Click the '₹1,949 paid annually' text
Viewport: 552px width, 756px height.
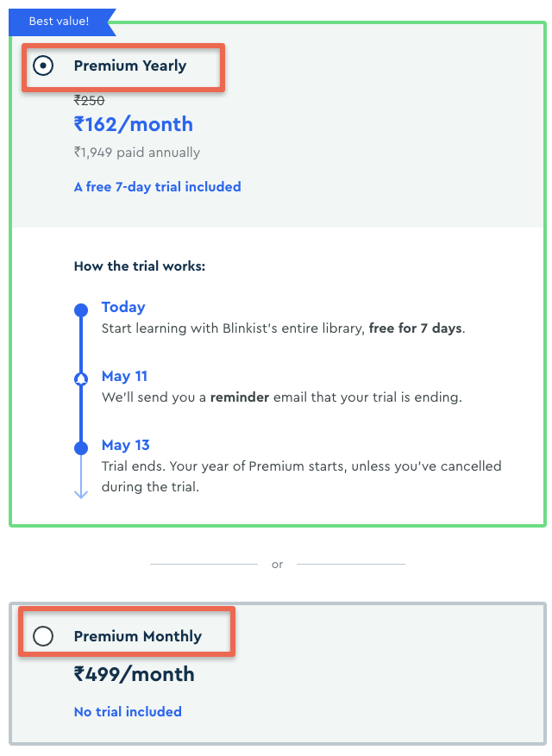(x=136, y=153)
